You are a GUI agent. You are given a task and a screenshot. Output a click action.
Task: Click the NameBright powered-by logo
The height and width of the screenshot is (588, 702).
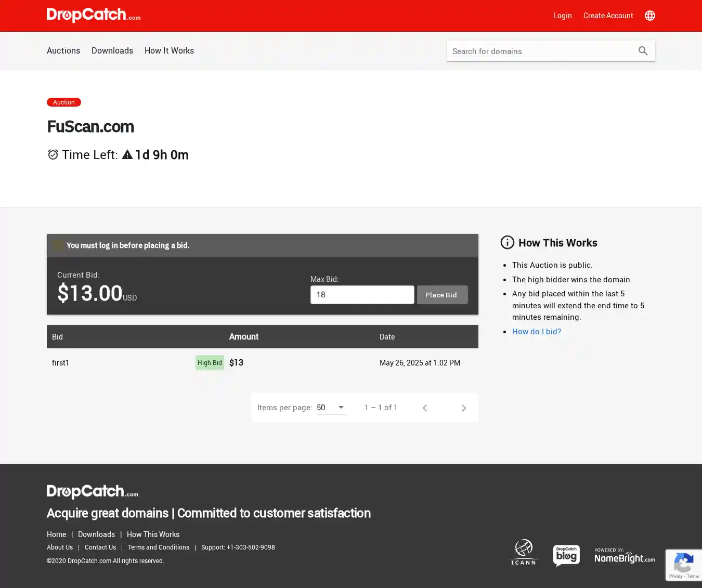pyautogui.click(x=625, y=556)
